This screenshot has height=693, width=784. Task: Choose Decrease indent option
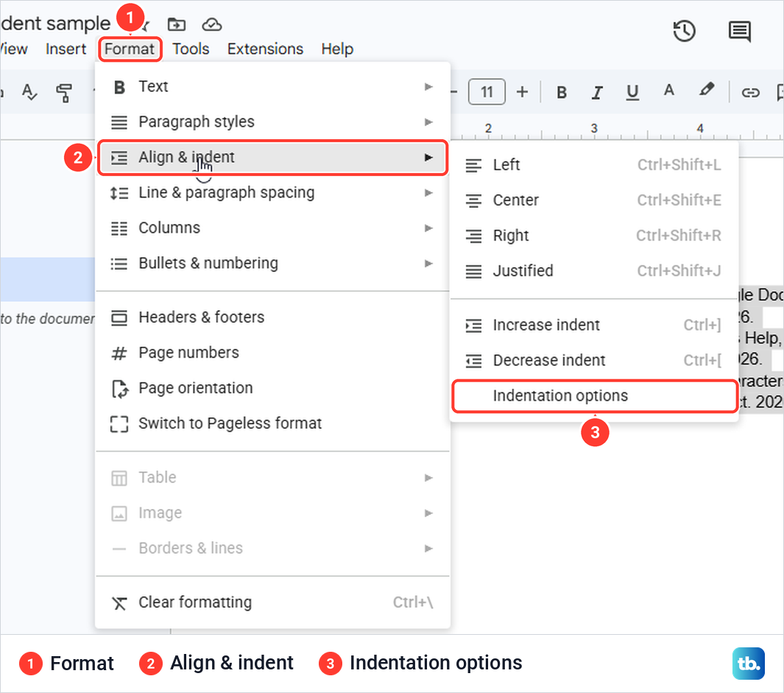[x=594, y=360]
